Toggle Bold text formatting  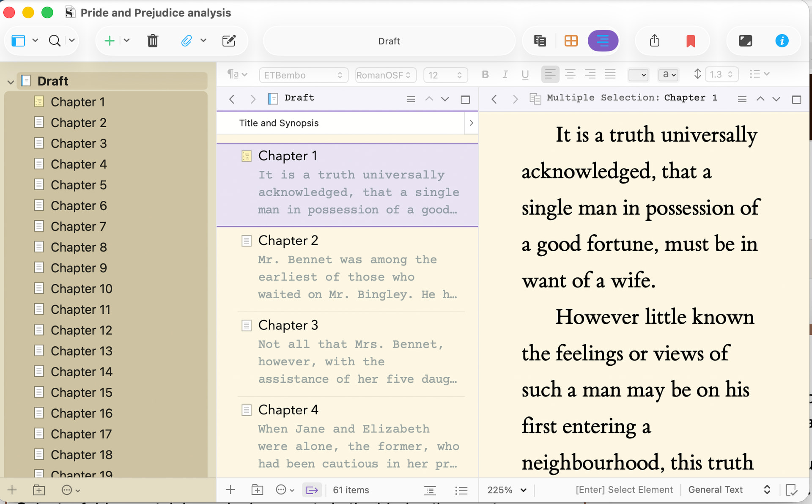tap(485, 75)
